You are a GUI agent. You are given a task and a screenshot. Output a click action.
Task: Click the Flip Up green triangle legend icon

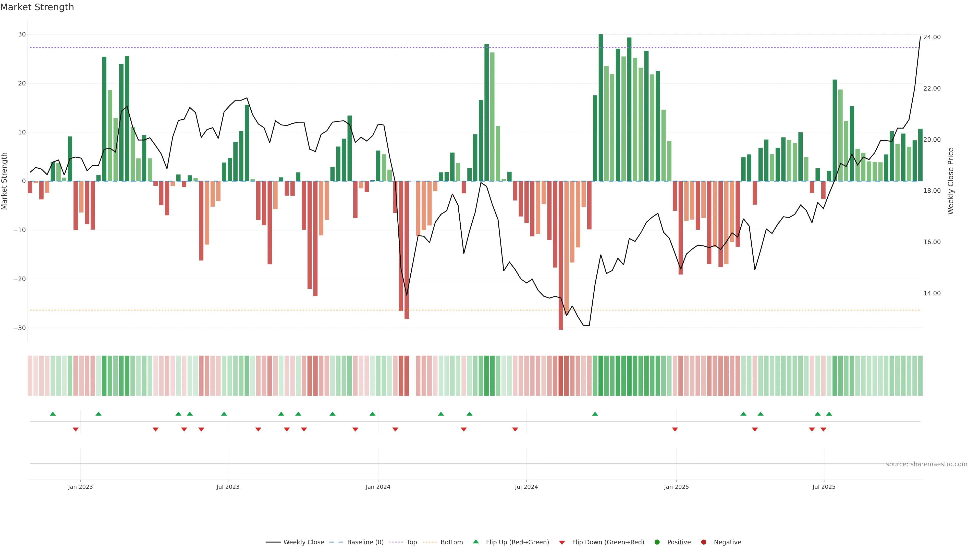coord(475,542)
